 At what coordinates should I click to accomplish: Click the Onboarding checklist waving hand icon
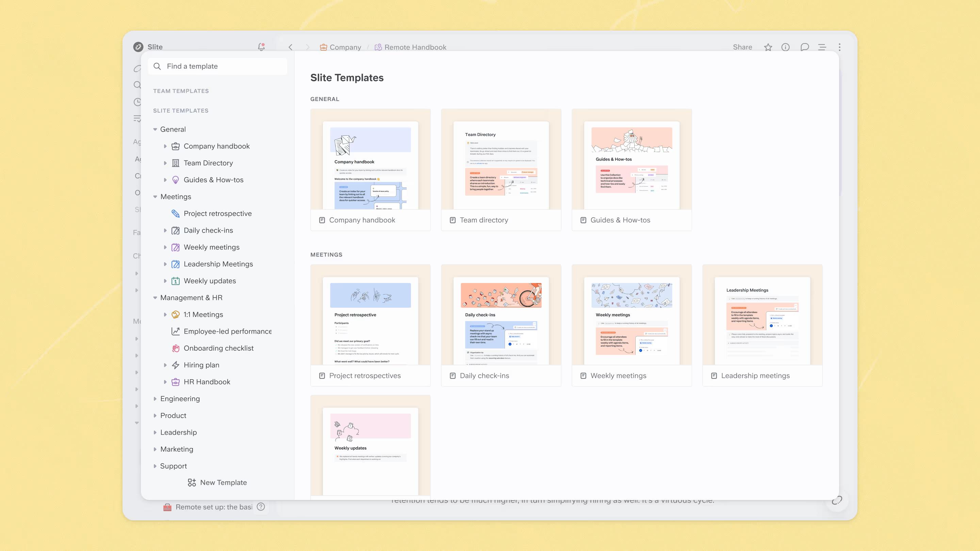(175, 348)
